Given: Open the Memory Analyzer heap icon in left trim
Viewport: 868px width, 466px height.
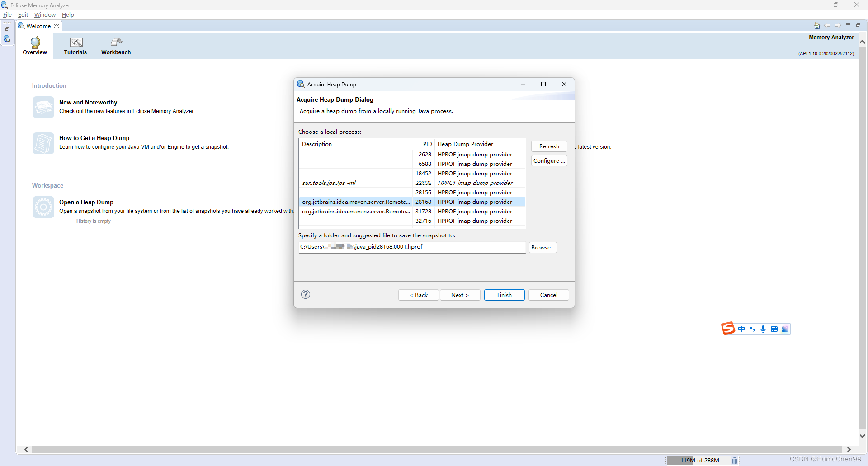Looking at the screenshot, I should coord(7,39).
